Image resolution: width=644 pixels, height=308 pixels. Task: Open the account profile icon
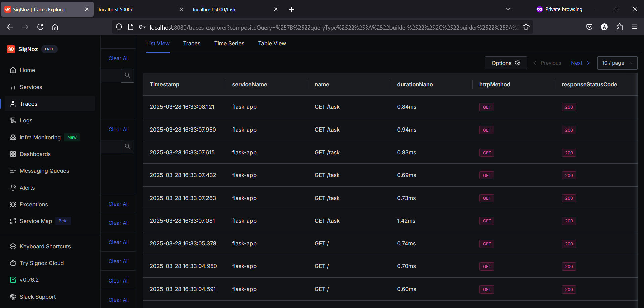[604, 27]
